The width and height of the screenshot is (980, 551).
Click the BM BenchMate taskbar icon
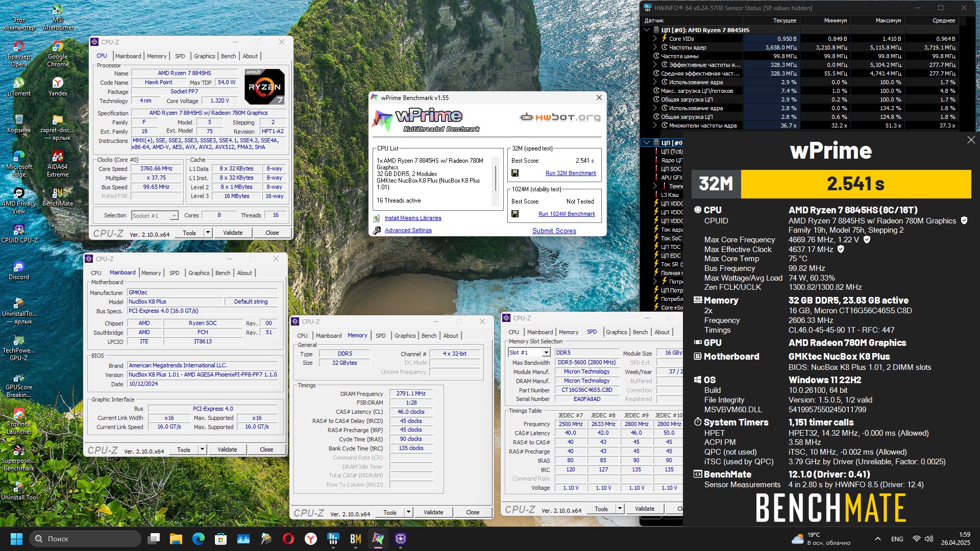(356, 539)
